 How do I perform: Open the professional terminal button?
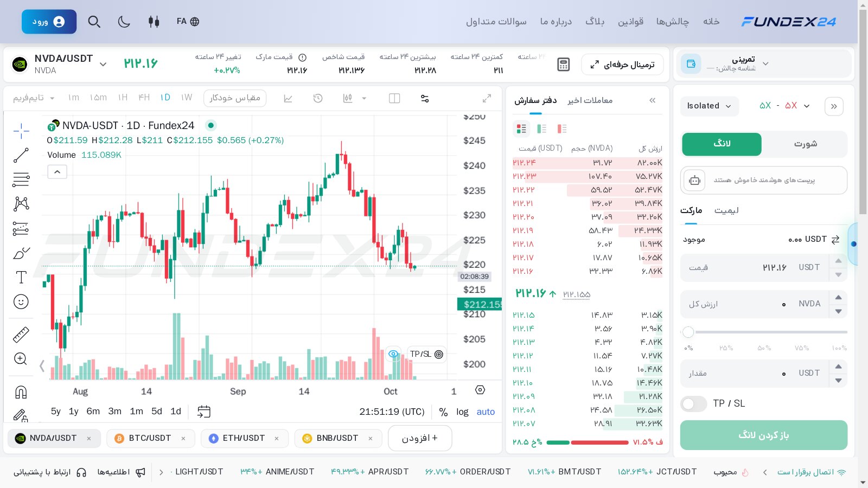click(x=623, y=65)
